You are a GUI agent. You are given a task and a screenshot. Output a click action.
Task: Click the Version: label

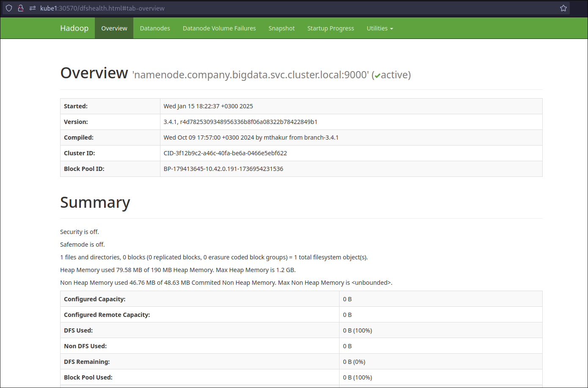point(76,122)
